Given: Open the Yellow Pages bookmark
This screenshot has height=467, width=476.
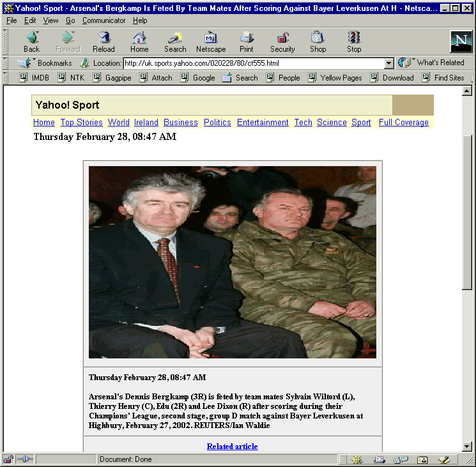Looking at the screenshot, I should point(335,78).
